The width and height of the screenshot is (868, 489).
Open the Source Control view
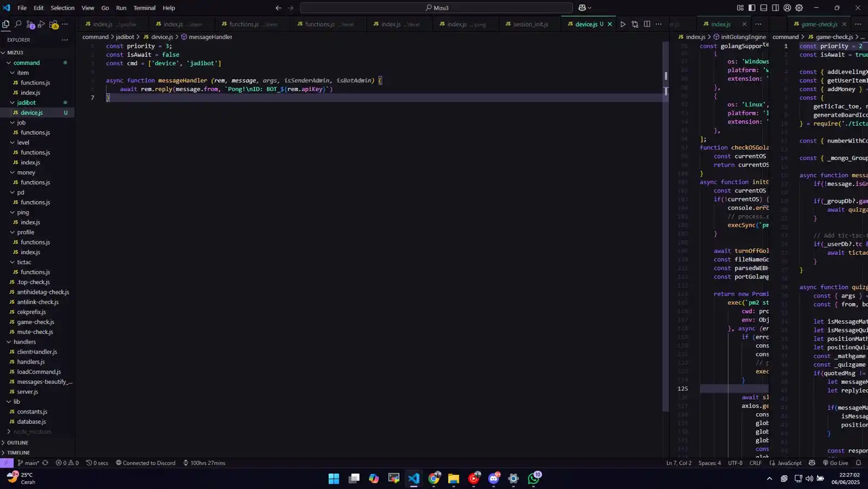coord(30,24)
